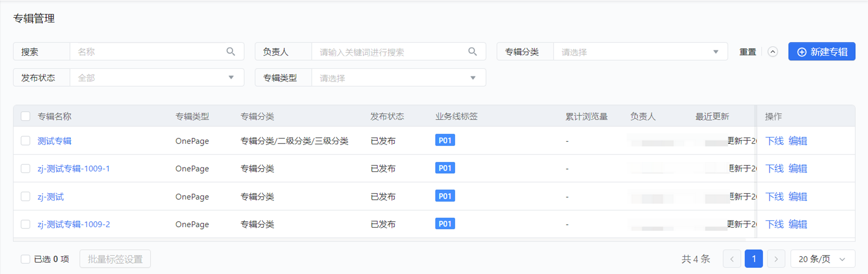Click the 批量标签设置 button
This screenshot has height=274, width=868.
[115, 259]
